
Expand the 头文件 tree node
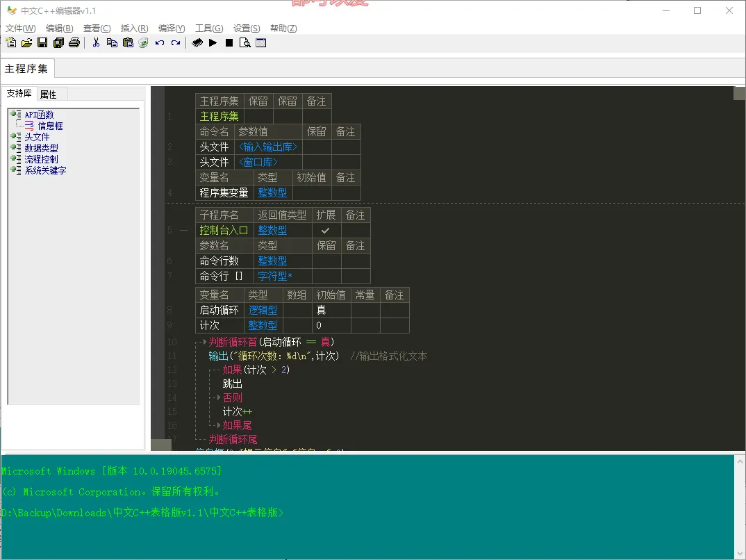click(14, 137)
